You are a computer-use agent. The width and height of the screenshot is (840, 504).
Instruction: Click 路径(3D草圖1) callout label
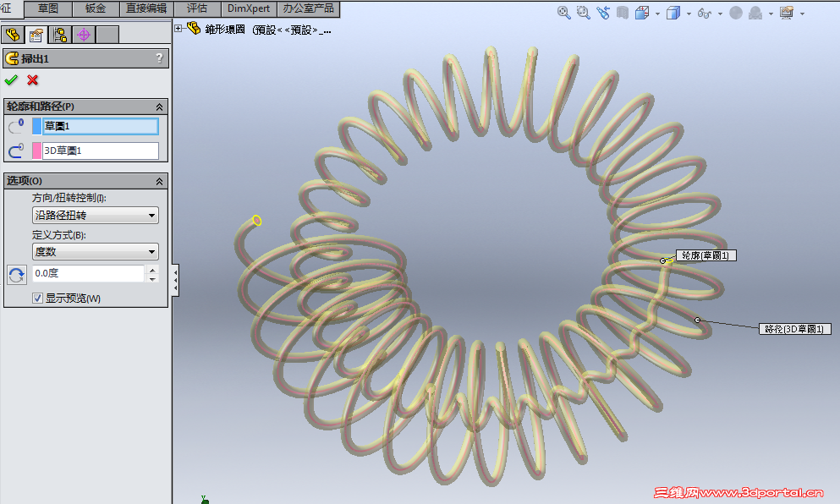point(795,329)
